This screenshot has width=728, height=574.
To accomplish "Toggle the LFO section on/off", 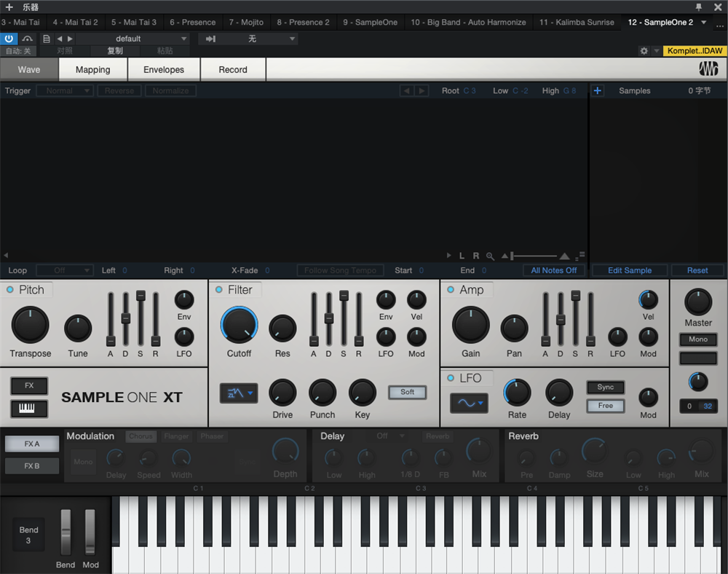I will 451,378.
